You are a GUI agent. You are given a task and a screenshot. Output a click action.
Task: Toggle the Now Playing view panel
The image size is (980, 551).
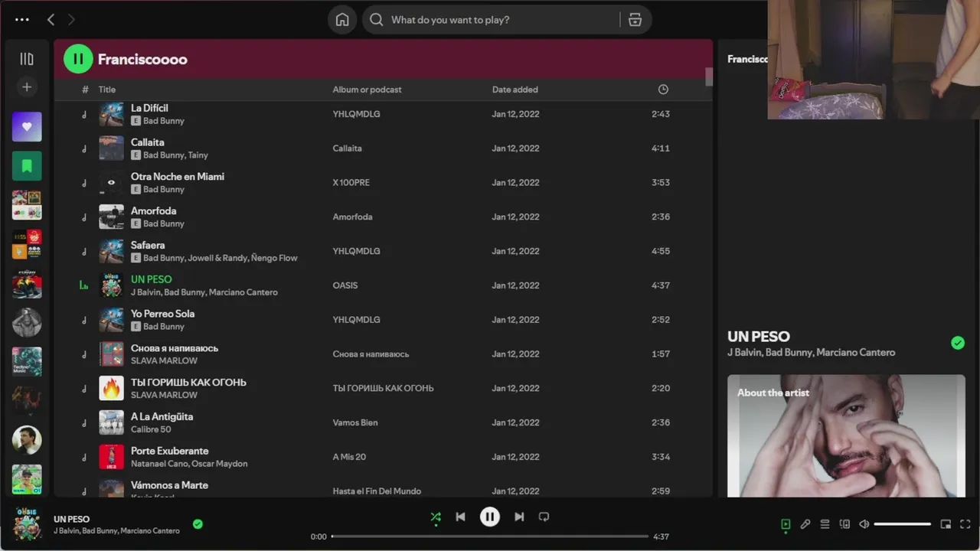click(786, 524)
